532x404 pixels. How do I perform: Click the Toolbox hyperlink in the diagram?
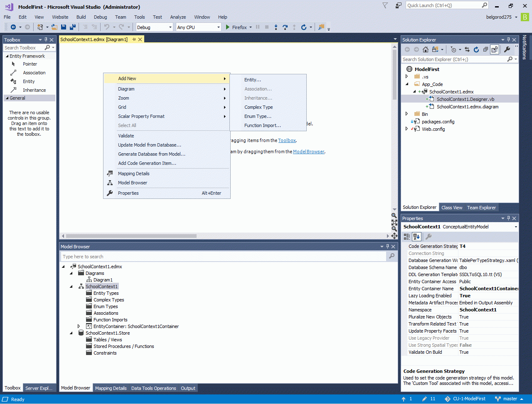click(x=287, y=140)
